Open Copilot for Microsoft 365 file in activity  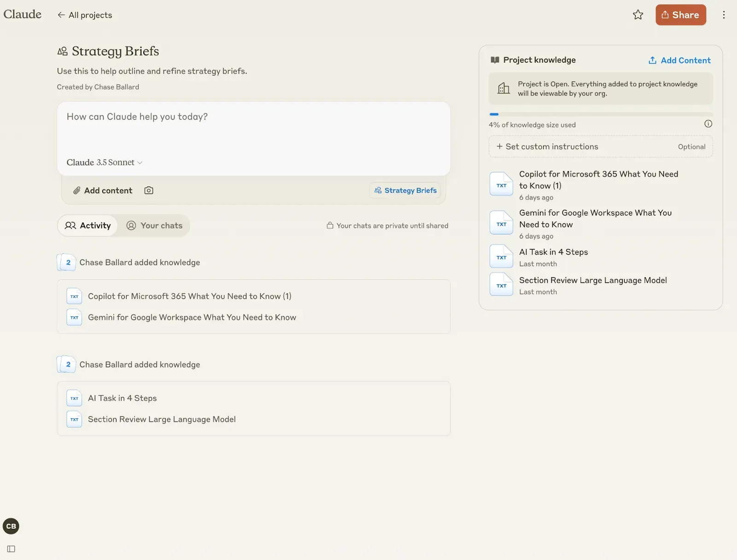(x=190, y=296)
